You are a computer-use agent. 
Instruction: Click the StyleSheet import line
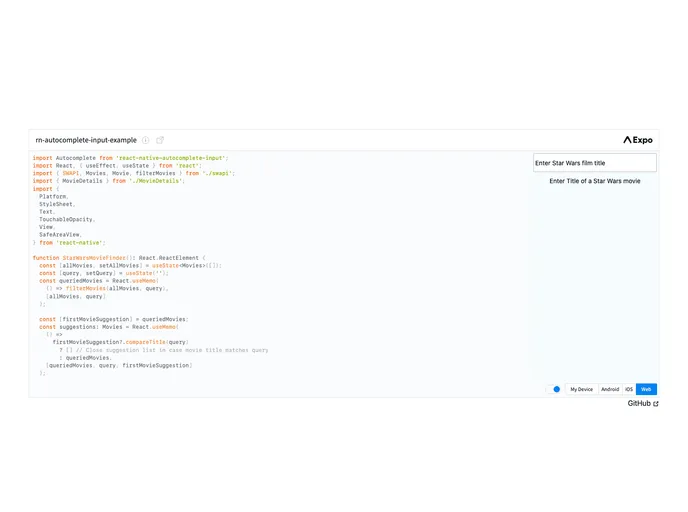pyautogui.click(x=57, y=204)
